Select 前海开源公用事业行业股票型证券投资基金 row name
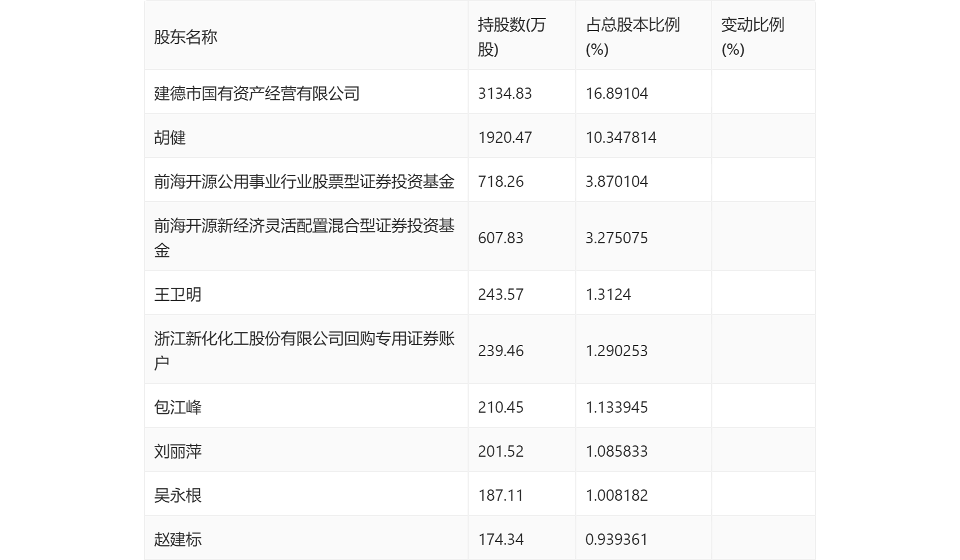960x560 pixels. [304, 181]
